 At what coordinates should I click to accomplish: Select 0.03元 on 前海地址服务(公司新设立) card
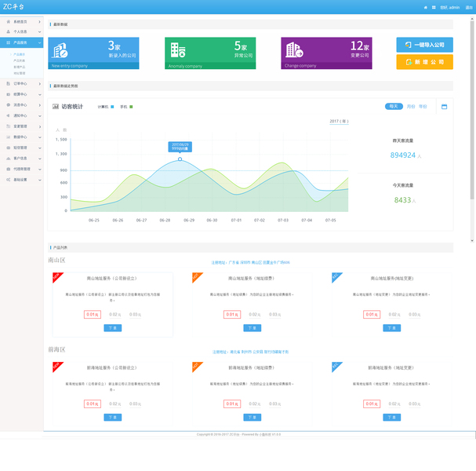point(135,403)
